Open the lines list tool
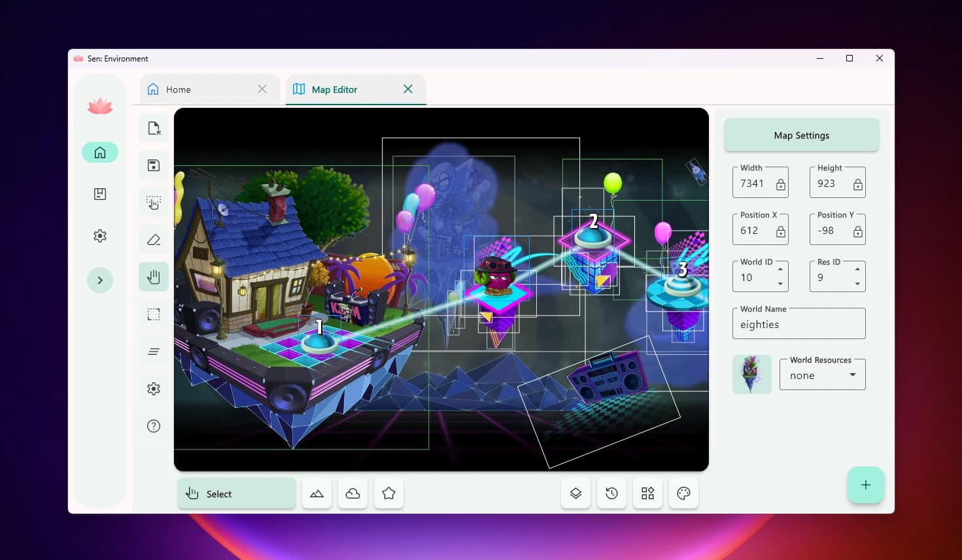This screenshot has height=560, width=962. (x=154, y=352)
